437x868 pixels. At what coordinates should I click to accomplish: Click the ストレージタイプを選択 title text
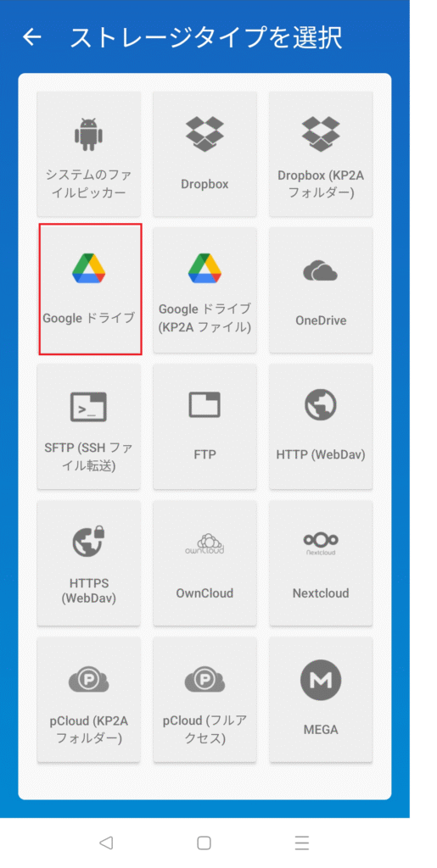coord(206,37)
